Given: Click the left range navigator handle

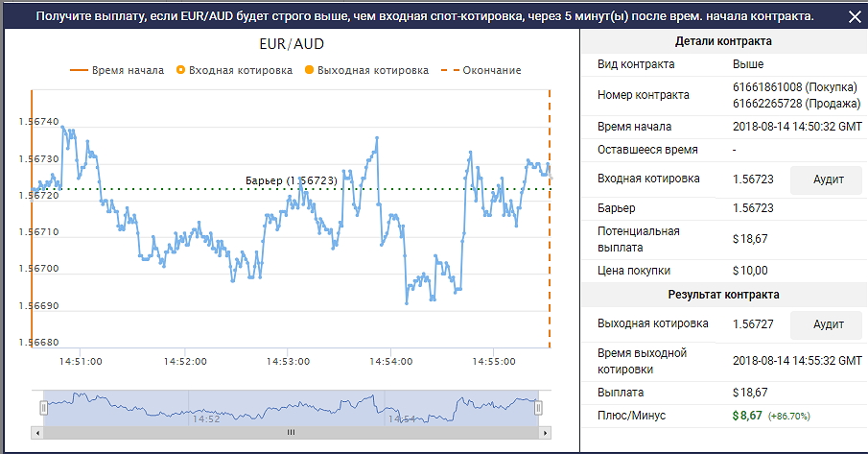Looking at the screenshot, I should (x=43, y=408).
